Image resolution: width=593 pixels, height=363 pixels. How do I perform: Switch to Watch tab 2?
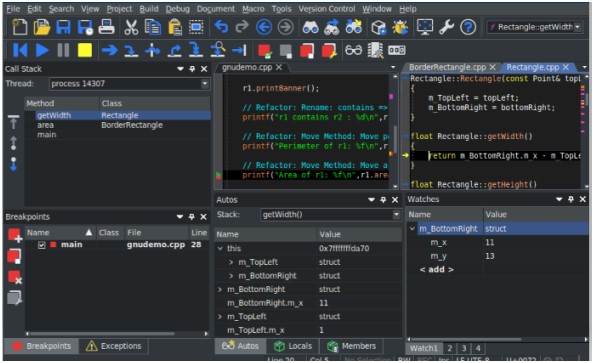449,348
